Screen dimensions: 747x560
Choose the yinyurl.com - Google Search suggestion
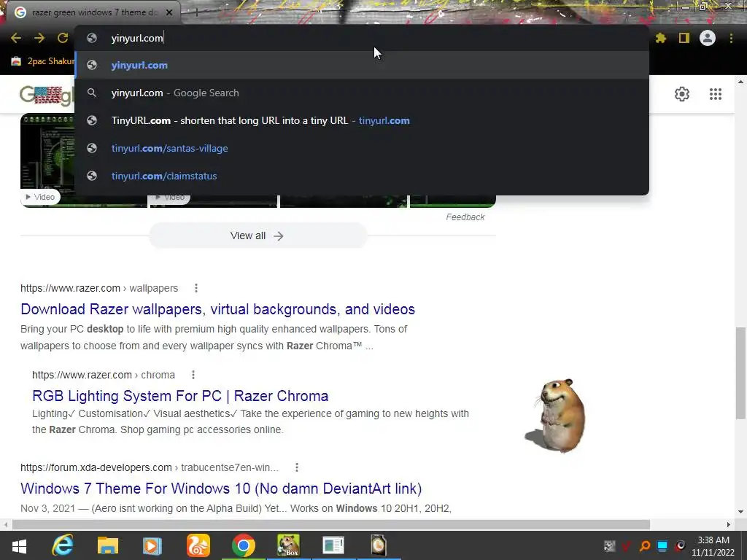[x=362, y=93]
